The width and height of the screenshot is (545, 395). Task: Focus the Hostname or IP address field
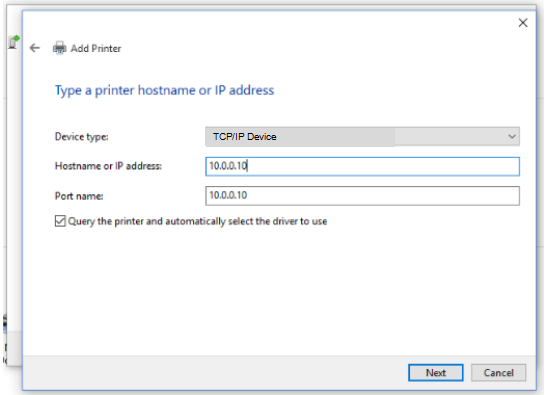(x=362, y=166)
